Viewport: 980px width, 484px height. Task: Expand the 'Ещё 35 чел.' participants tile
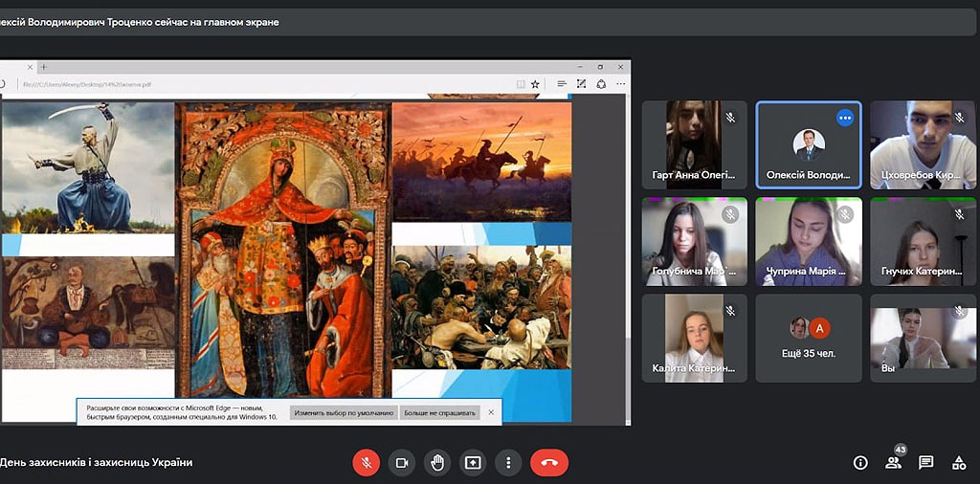coord(809,338)
